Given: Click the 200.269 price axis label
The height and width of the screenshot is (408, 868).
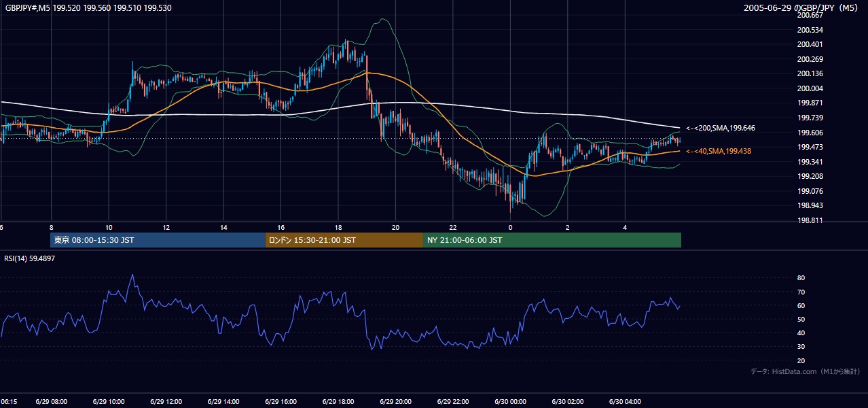Looking at the screenshot, I should tap(809, 59).
